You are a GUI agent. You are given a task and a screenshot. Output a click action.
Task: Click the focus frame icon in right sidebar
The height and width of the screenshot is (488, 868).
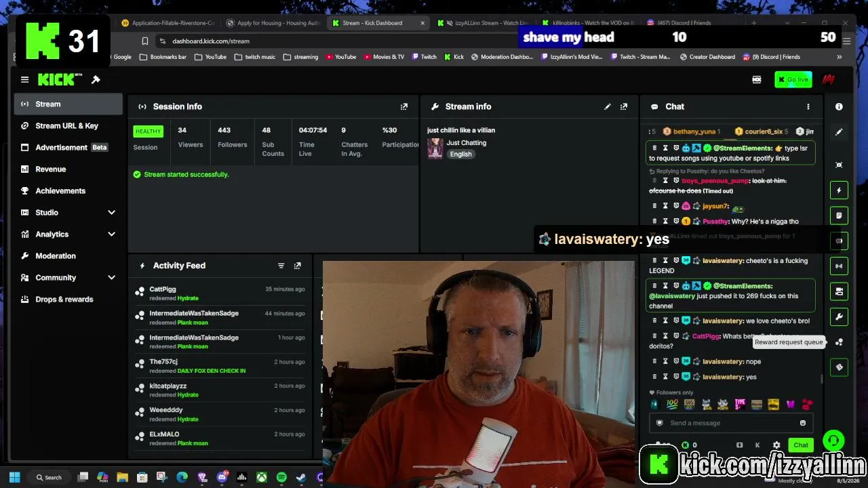[839, 165]
